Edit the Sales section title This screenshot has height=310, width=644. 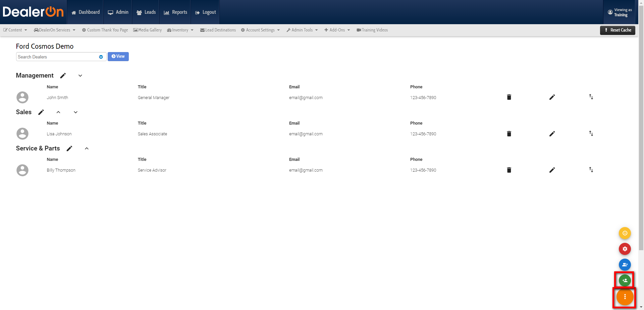[41, 112]
